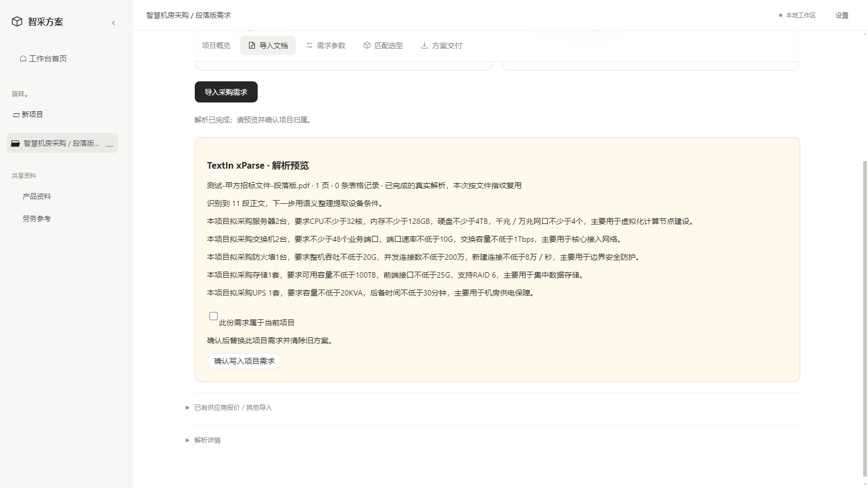868x488 pixels.
Task: Expand the 解析详情 disclosure triangle
Action: (188, 440)
